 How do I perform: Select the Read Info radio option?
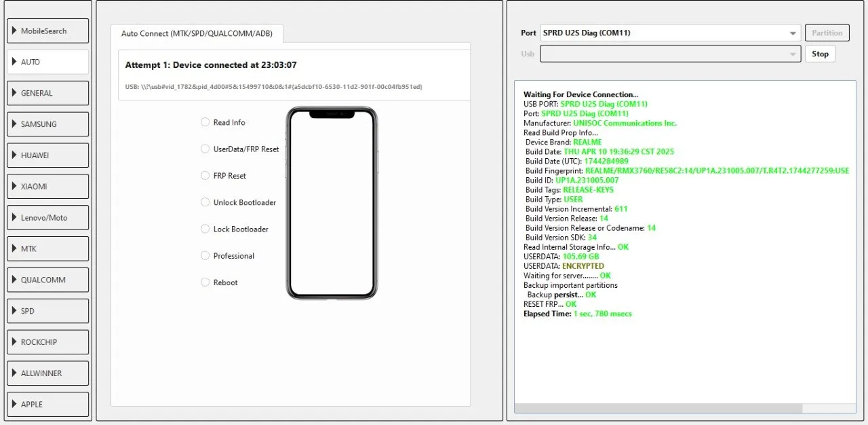(205, 122)
